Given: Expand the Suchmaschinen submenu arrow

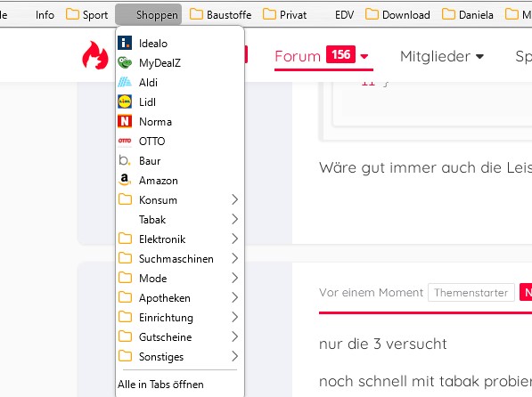Looking at the screenshot, I should point(234,259).
